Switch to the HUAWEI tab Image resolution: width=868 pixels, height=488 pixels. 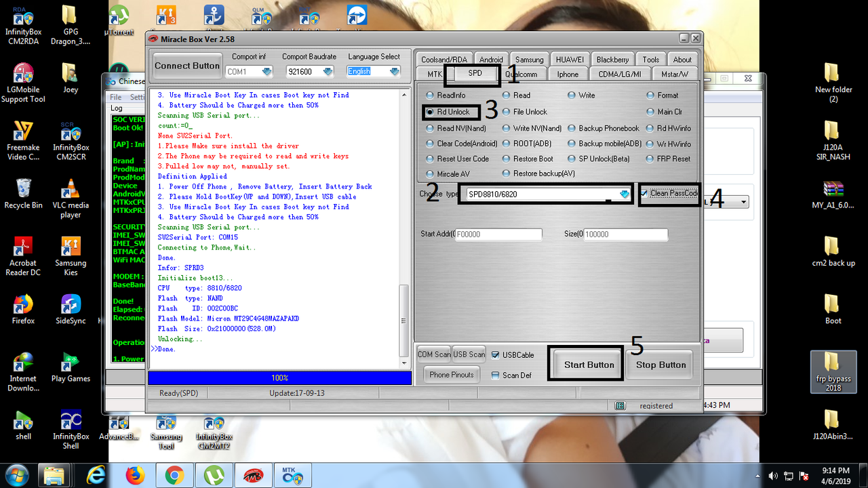point(570,60)
